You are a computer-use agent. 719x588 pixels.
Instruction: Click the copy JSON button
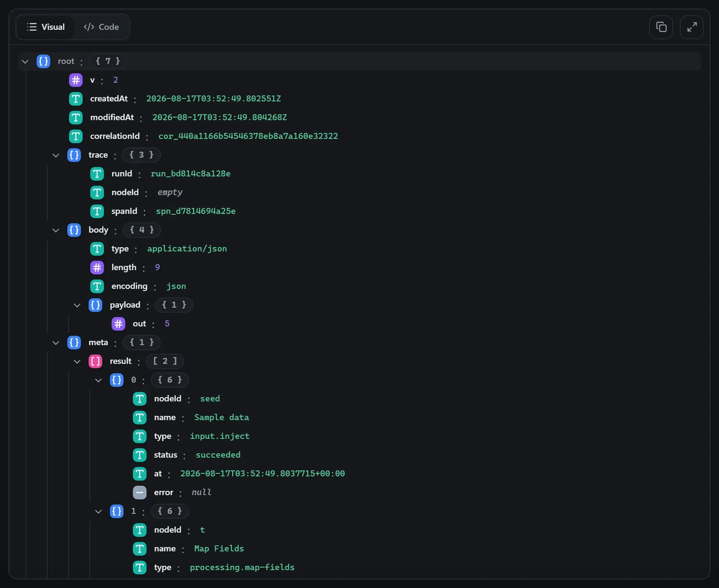click(661, 27)
